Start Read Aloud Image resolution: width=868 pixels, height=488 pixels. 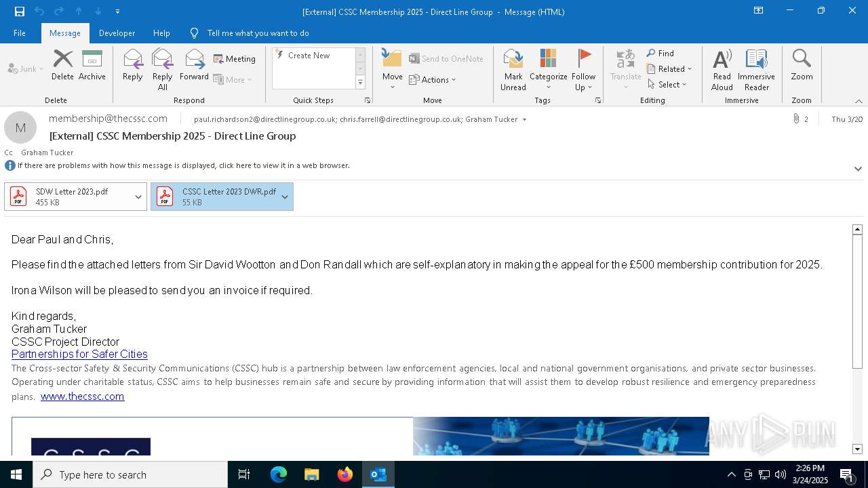tap(722, 70)
